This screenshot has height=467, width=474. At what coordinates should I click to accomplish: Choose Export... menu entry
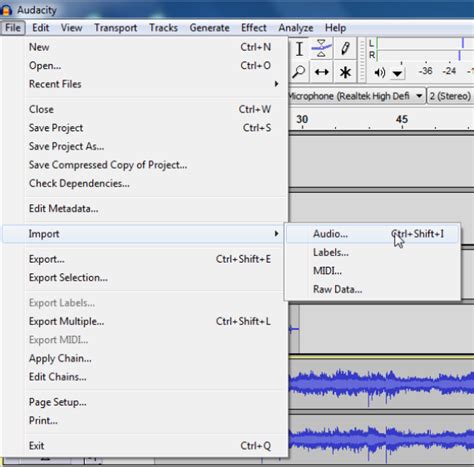[x=146, y=259]
